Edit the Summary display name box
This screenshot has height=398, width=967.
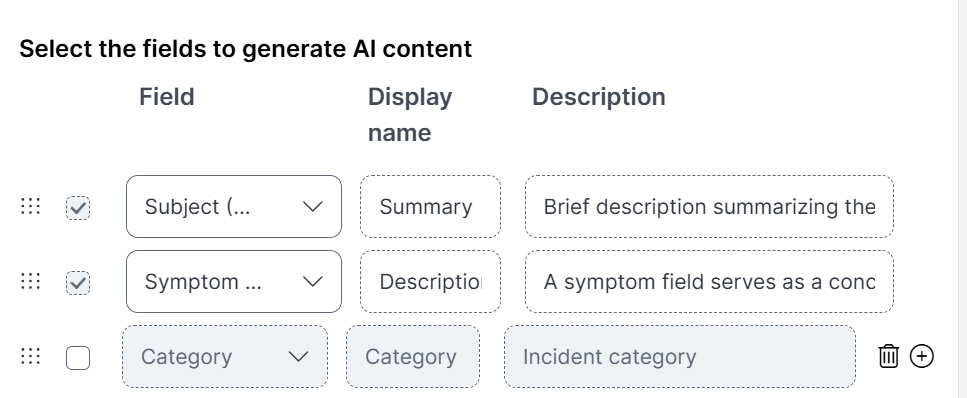coord(430,207)
